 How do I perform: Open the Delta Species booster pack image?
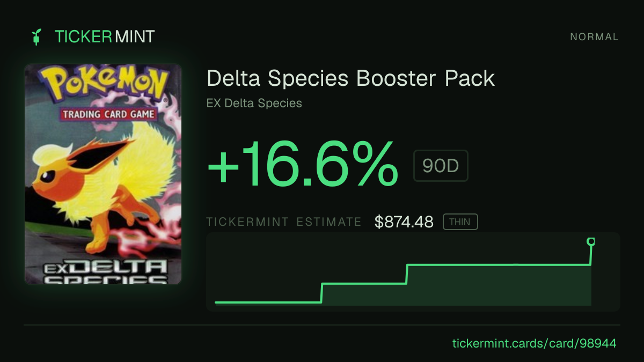pyautogui.click(x=103, y=174)
